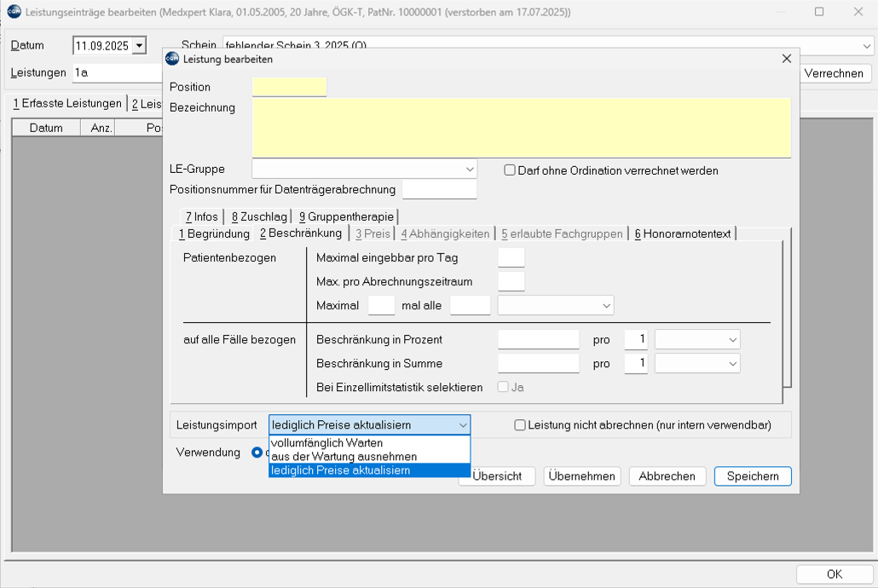Click the Abbrechen button
Viewport: 878px width, 588px height.
click(667, 476)
